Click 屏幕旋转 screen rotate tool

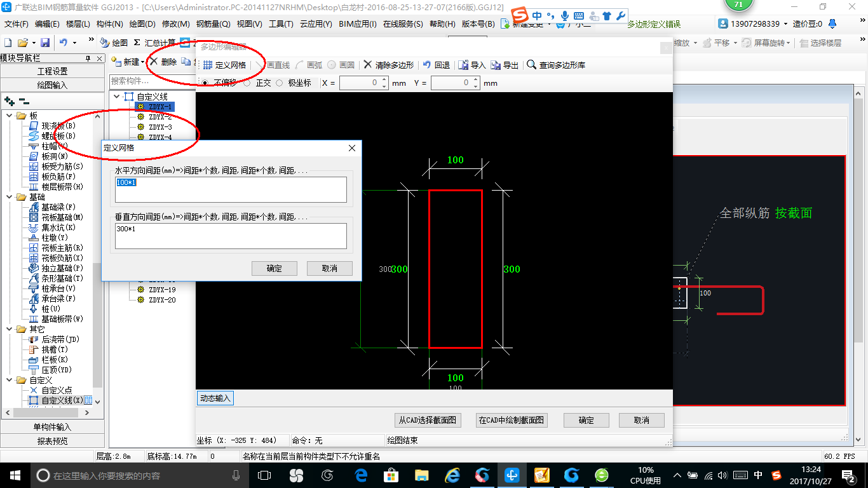point(767,43)
